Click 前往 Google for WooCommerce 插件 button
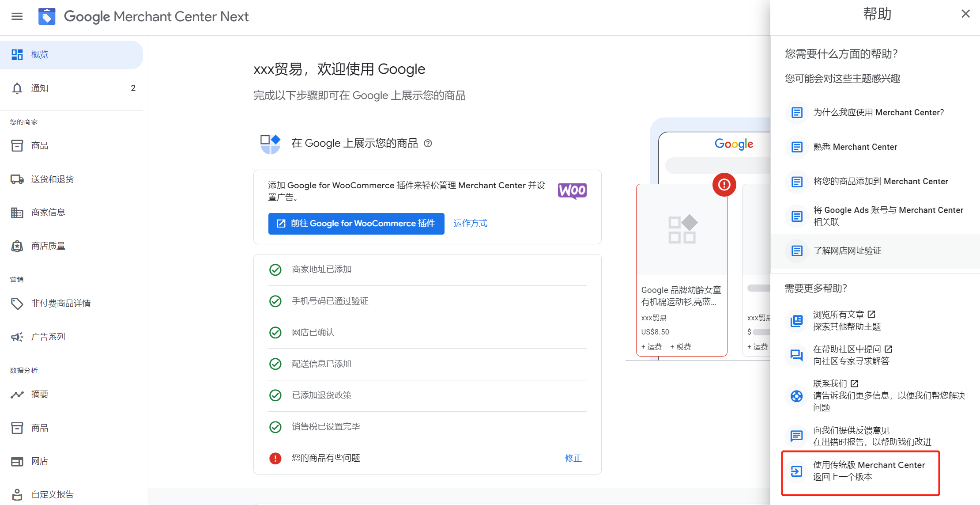The height and width of the screenshot is (505, 980). [356, 224]
